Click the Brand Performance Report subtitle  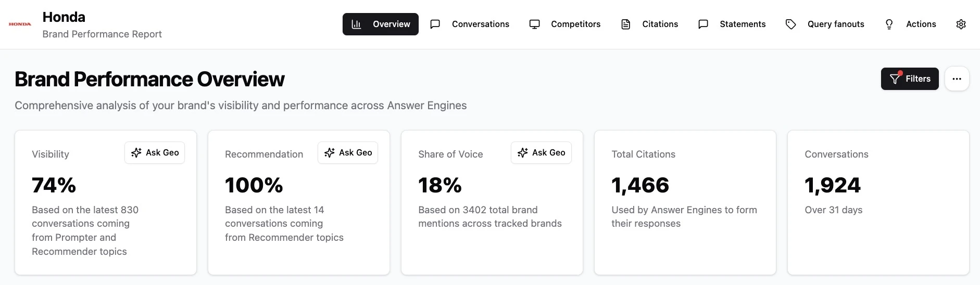(x=102, y=34)
